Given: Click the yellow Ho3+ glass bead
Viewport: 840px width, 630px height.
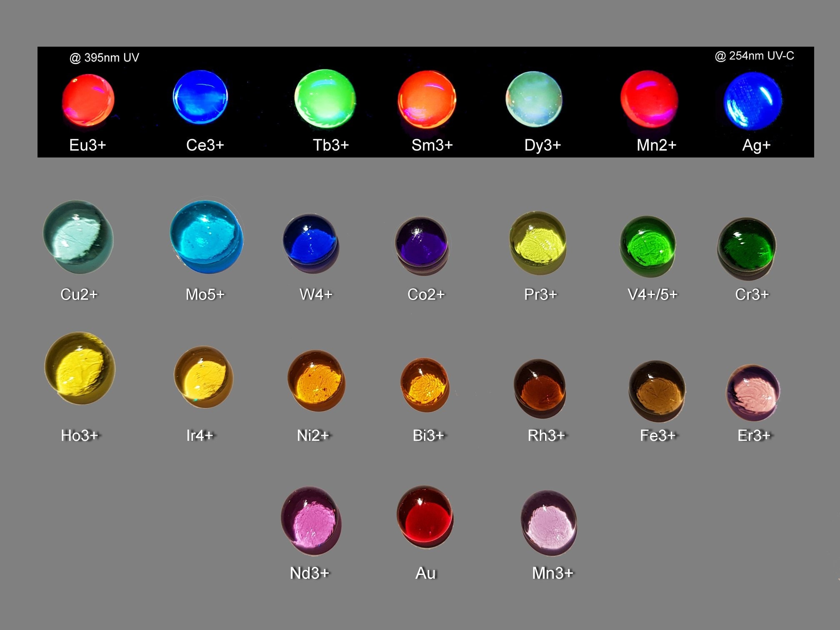Looking at the screenshot, I should click(80, 368).
